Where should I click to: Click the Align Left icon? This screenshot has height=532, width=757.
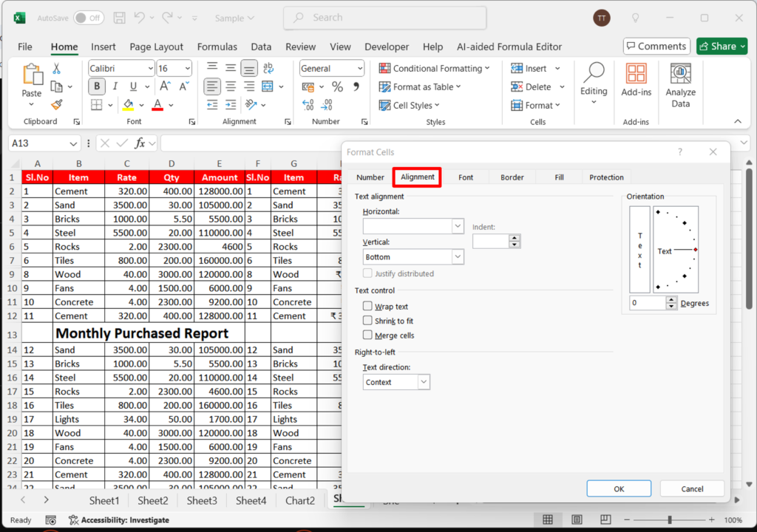click(x=212, y=86)
